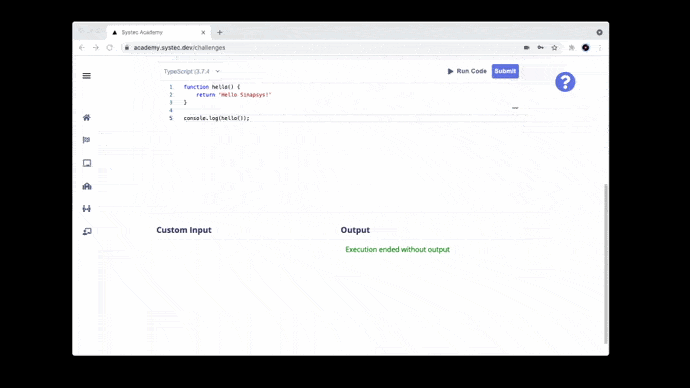This screenshot has width=690, height=388.
Task: Reload the page with the refresh icon
Action: coord(110,48)
